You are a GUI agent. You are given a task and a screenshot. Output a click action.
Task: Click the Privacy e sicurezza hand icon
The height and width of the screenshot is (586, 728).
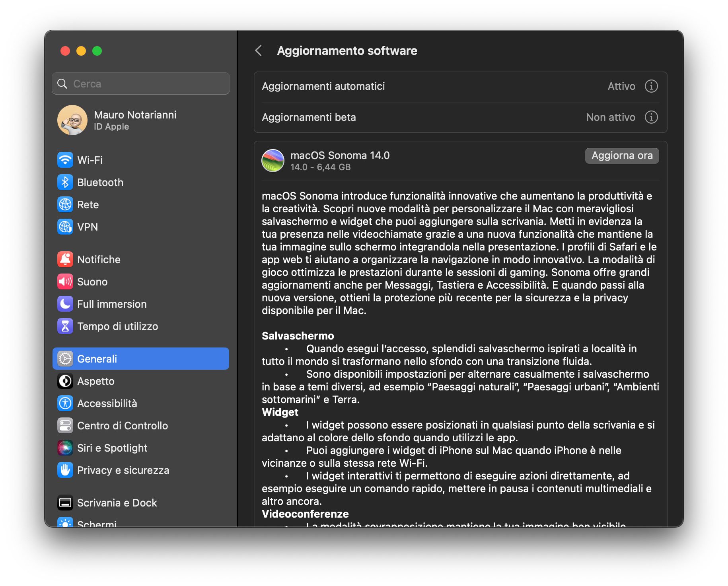pos(65,470)
